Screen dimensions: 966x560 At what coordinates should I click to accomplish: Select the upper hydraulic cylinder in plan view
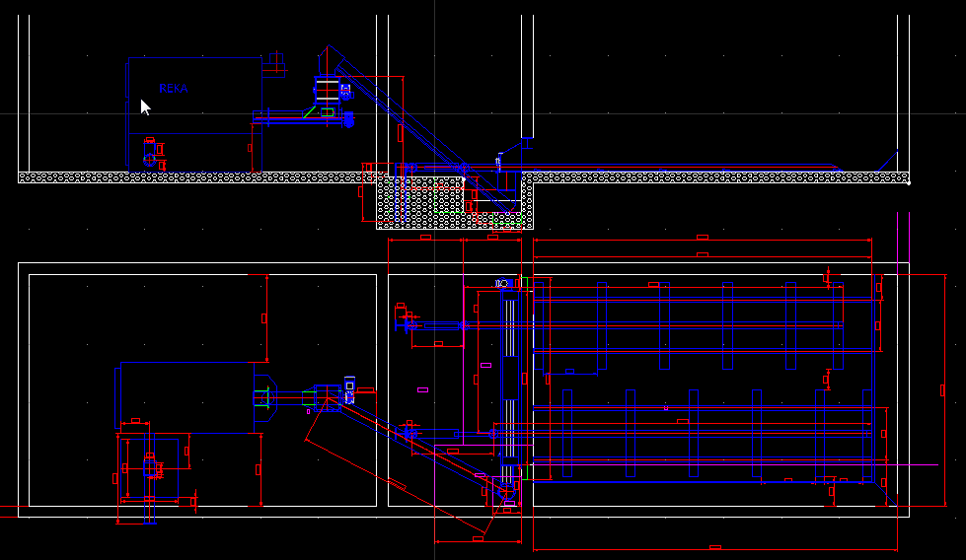click(x=434, y=325)
